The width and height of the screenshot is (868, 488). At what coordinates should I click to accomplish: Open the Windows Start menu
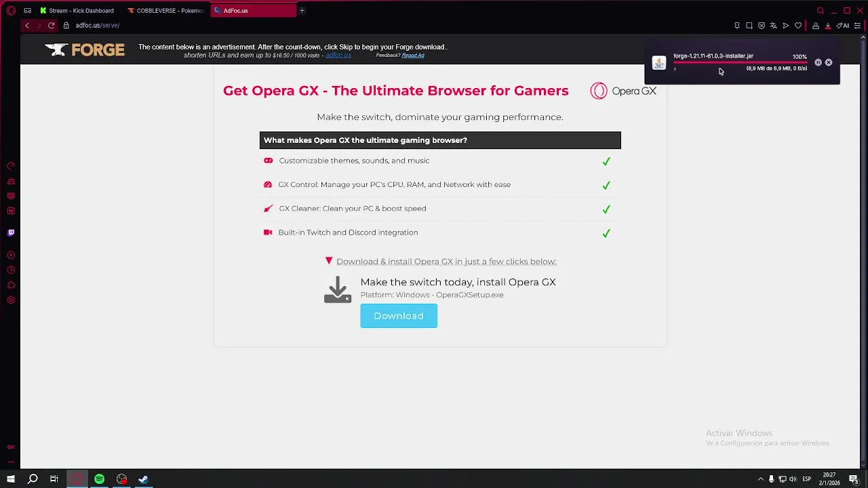[x=11, y=479]
